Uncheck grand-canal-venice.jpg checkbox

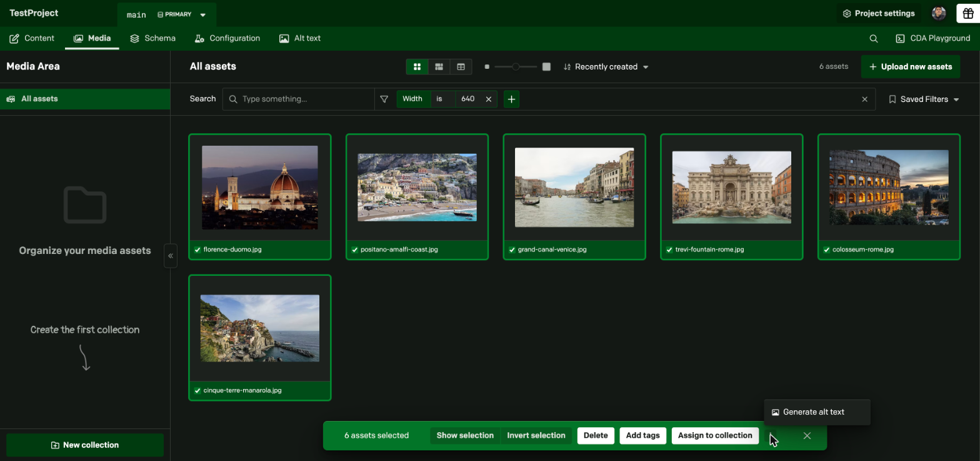(512, 250)
